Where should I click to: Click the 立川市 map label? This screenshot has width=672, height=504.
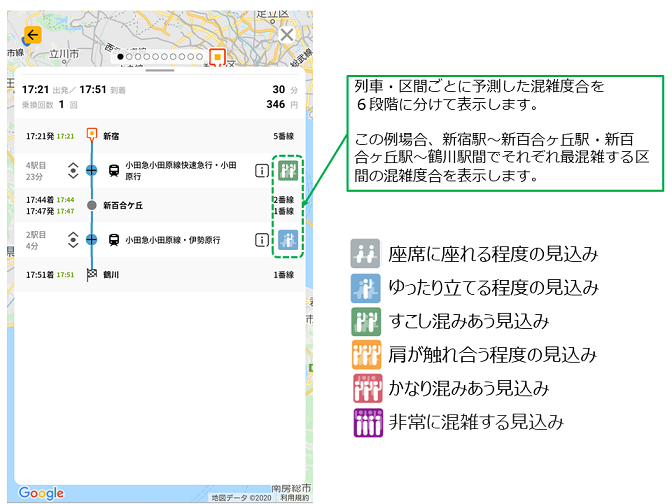(64, 54)
